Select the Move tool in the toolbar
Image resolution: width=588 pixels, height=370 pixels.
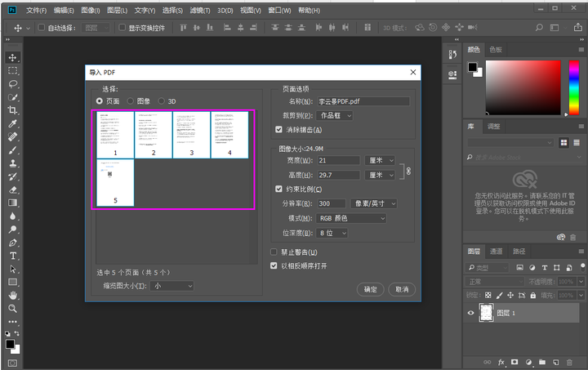pyautogui.click(x=12, y=57)
